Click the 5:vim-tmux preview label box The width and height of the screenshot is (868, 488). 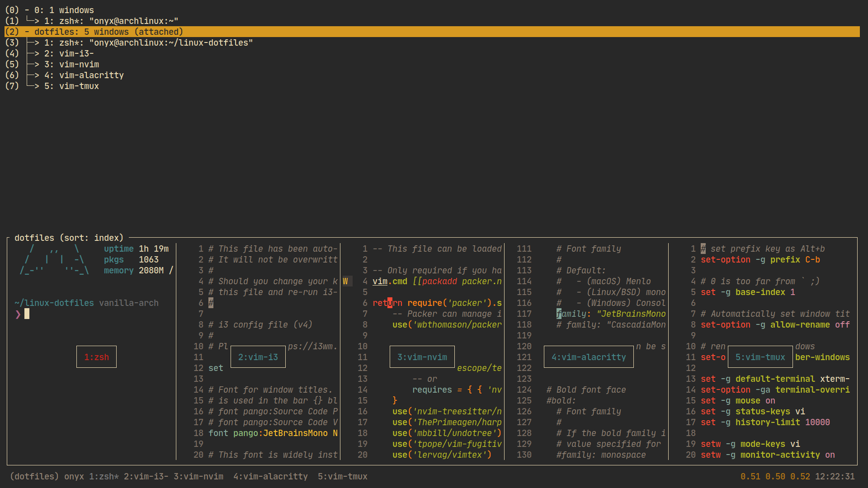(760, 357)
